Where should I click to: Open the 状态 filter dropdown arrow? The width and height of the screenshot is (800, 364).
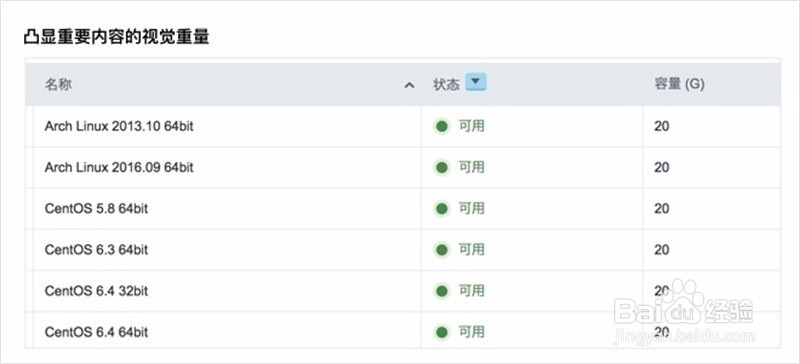click(476, 82)
